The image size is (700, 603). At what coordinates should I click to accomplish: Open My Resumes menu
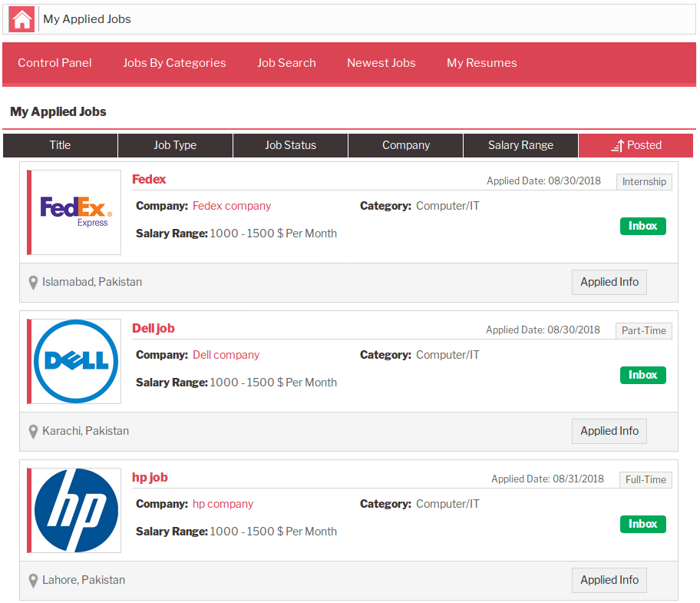[482, 63]
